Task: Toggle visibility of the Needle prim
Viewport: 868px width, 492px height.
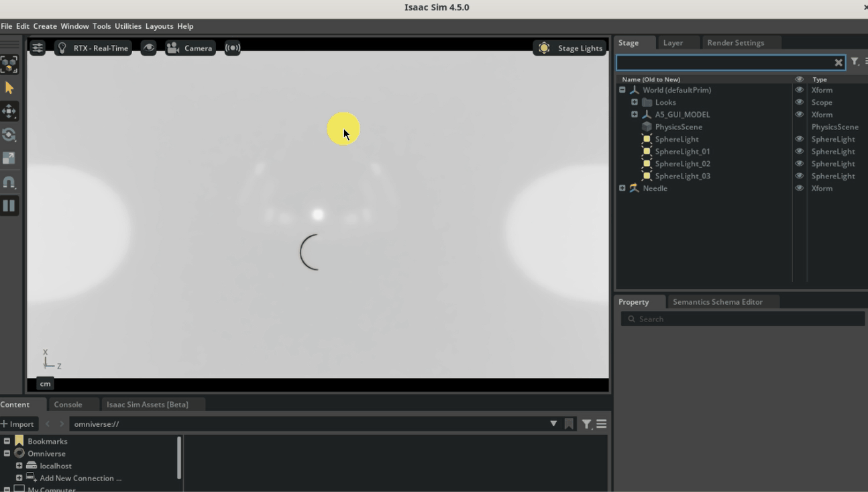Action: pyautogui.click(x=799, y=188)
